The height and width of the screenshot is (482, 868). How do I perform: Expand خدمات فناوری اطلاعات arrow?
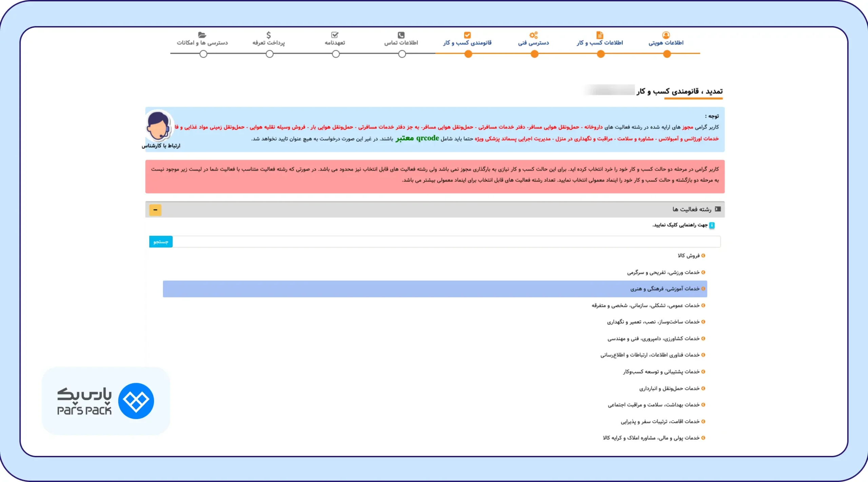click(703, 355)
